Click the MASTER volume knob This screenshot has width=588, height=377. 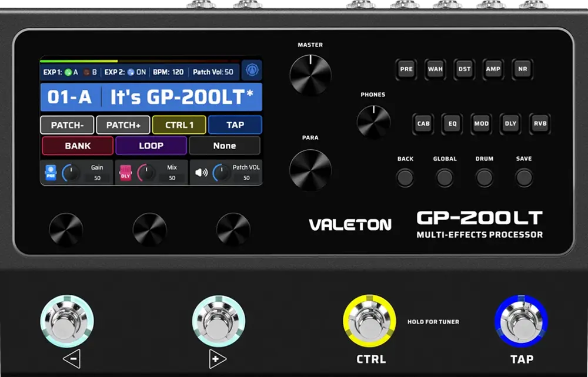[x=310, y=75]
